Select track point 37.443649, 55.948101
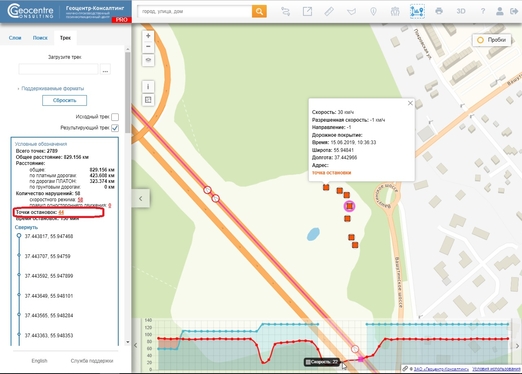522x374 pixels. [x=49, y=296]
